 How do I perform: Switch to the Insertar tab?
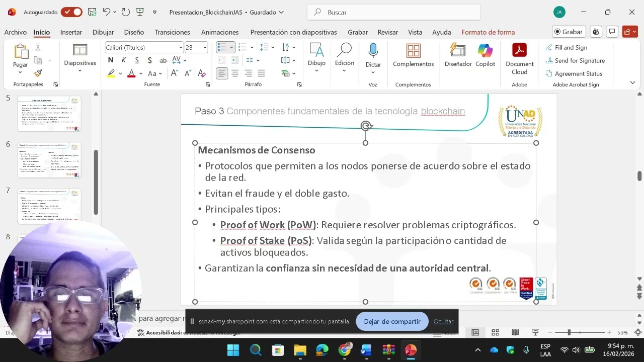click(71, 32)
